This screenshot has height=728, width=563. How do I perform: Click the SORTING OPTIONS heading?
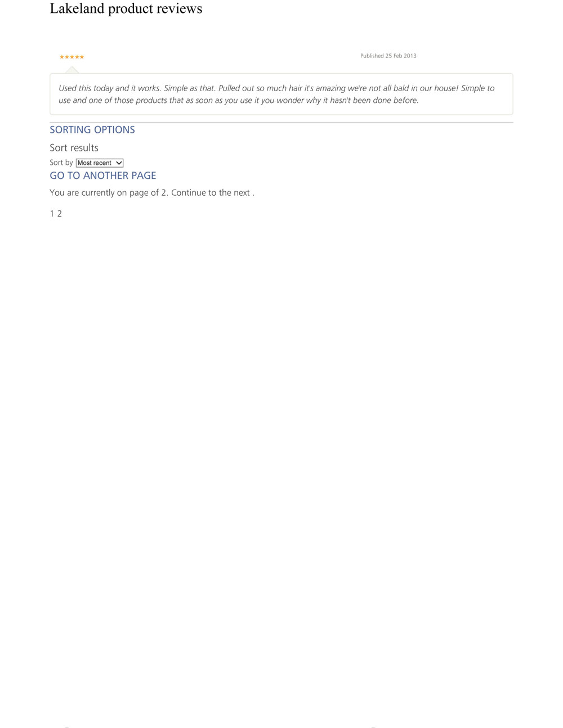pos(92,129)
